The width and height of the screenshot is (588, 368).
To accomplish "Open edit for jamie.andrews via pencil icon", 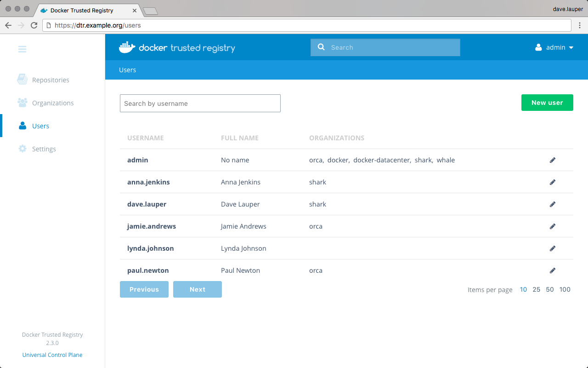I will (x=552, y=226).
